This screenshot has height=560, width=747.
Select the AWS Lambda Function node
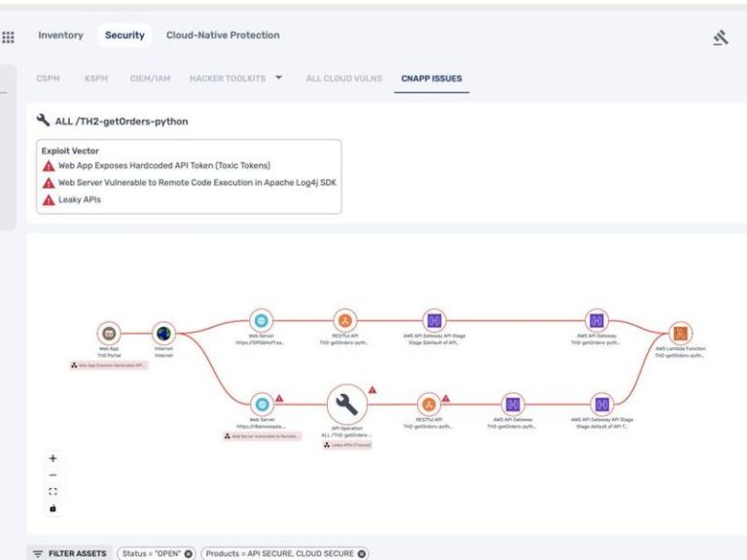coord(680,333)
